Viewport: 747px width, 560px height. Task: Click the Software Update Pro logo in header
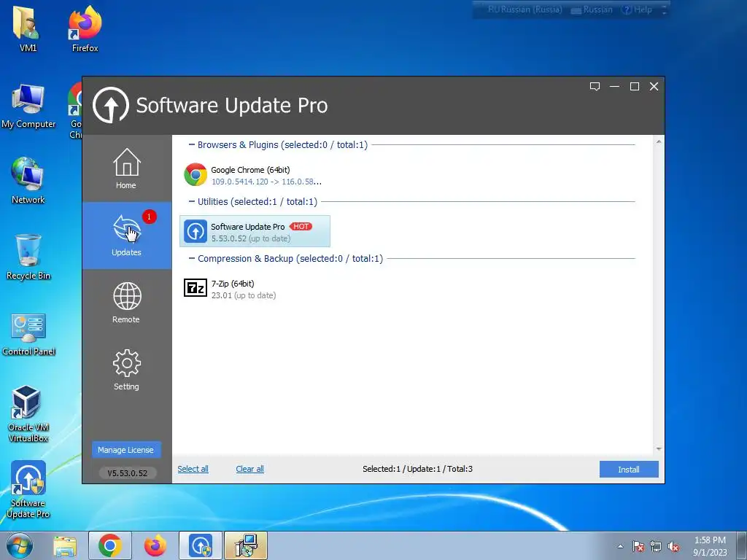(111, 105)
